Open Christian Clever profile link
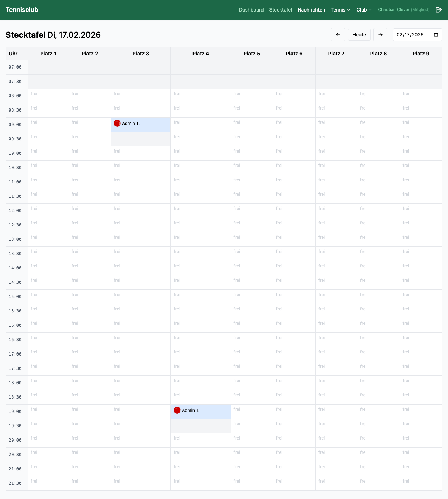448x499 pixels. (404, 10)
